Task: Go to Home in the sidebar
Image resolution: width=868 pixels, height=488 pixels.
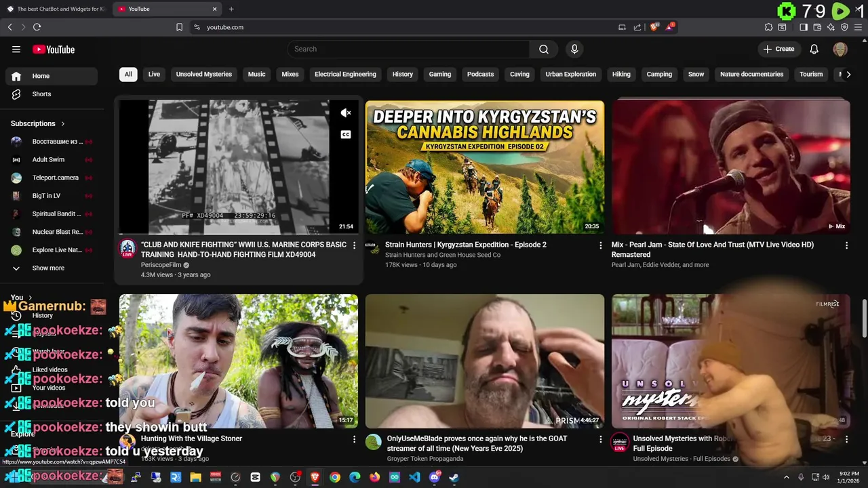Action: (x=52, y=76)
